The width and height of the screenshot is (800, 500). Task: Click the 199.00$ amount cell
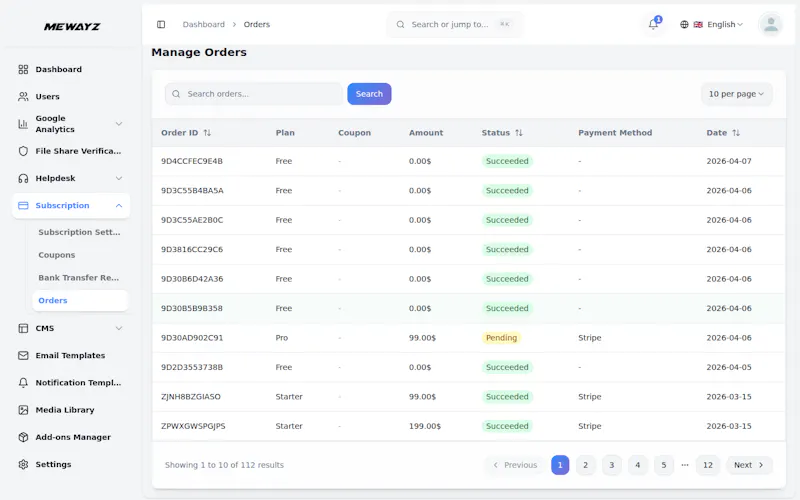(424, 426)
